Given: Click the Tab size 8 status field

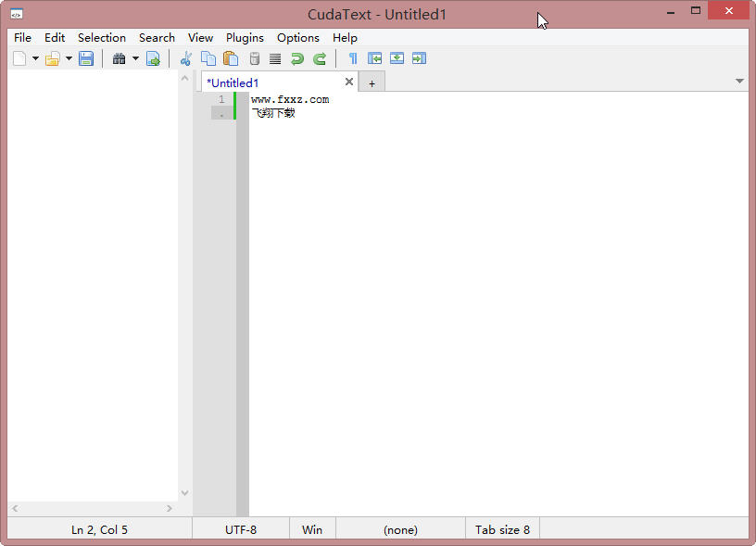Looking at the screenshot, I should [x=502, y=530].
